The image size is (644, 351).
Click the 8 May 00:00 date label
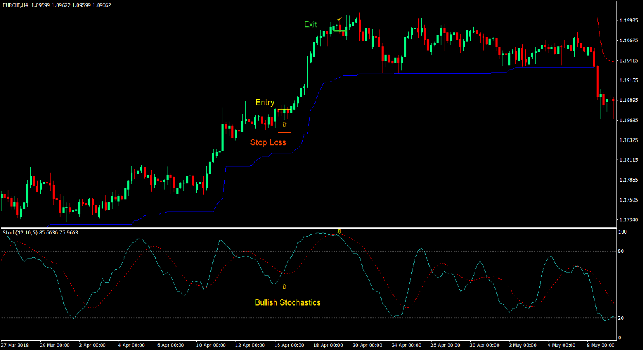[x=597, y=345]
